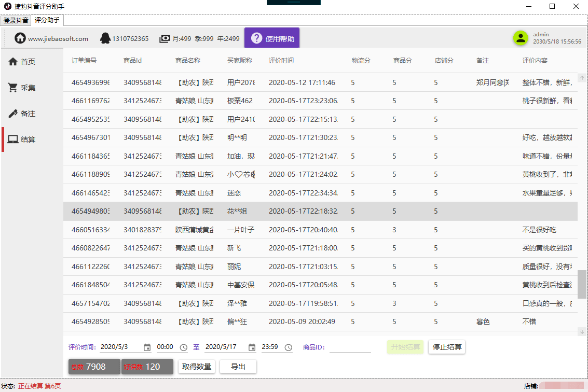Open the 备注 pencil sidebar item

[13, 114]
